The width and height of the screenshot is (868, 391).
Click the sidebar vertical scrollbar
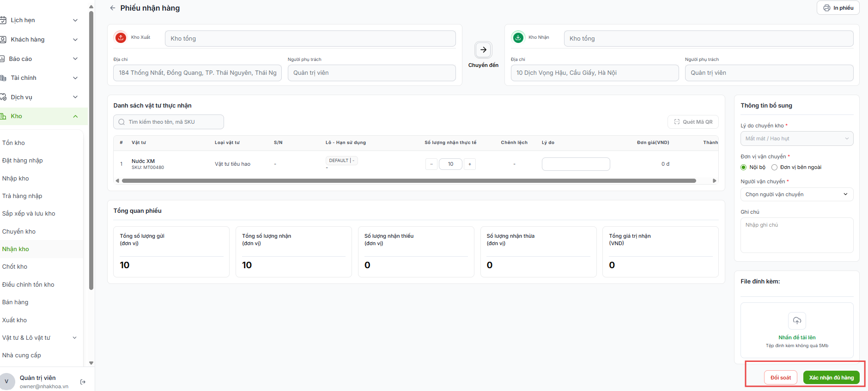pos(91,150)
